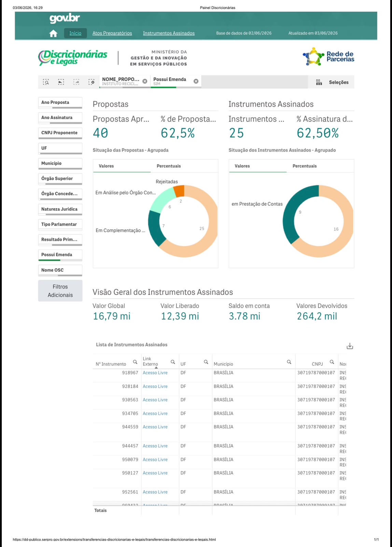This screenshot has height=547, width=392.
Task: Open the Seleções panel
Action: pyautogui.click(x=332, y=82)
